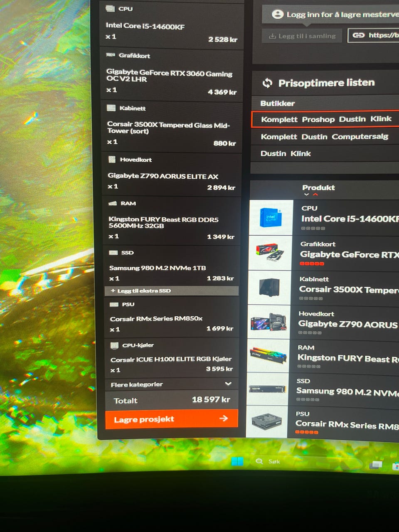
Task: Click the 3 595 kr cooler price
Action: [219, 369]
